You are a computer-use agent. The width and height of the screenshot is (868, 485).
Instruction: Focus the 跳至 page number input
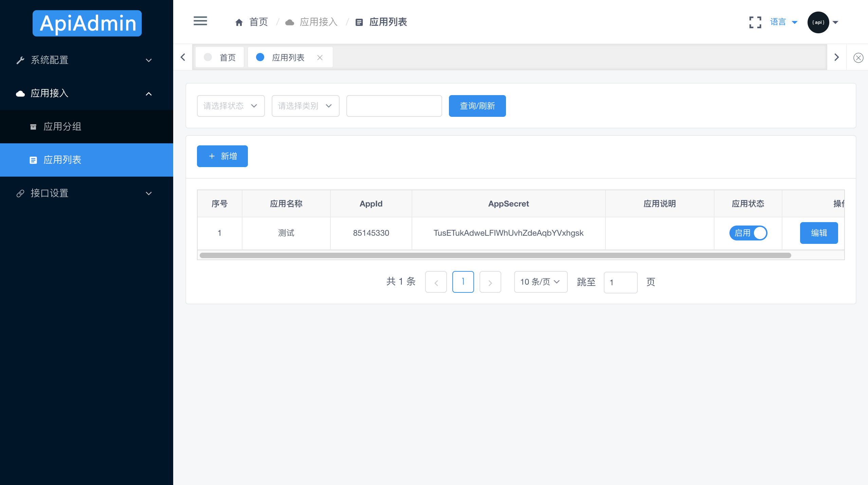coord(621,282)
